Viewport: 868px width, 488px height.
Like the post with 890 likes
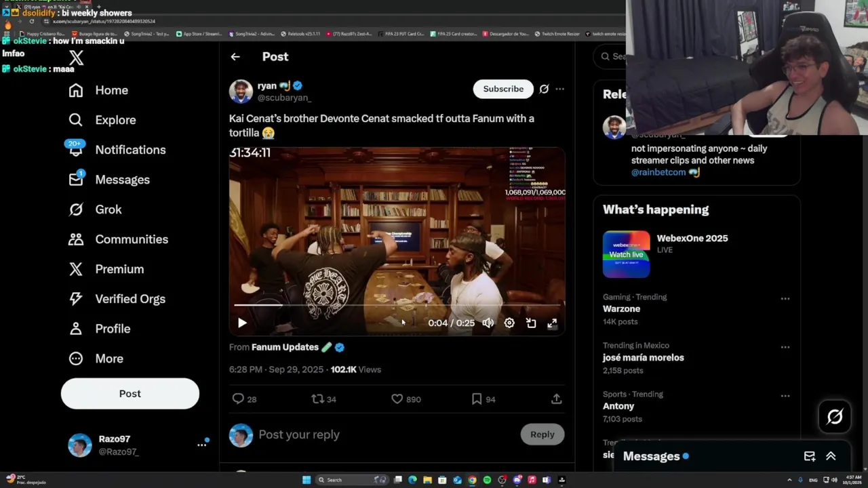point(406,399)
